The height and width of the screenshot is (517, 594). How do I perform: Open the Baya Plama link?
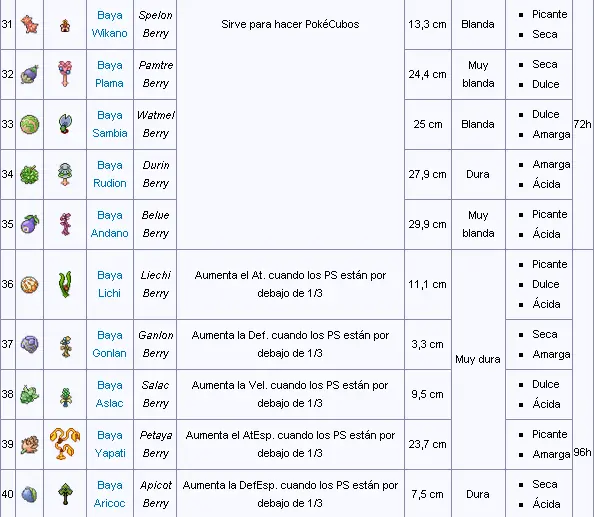[109, 74]
